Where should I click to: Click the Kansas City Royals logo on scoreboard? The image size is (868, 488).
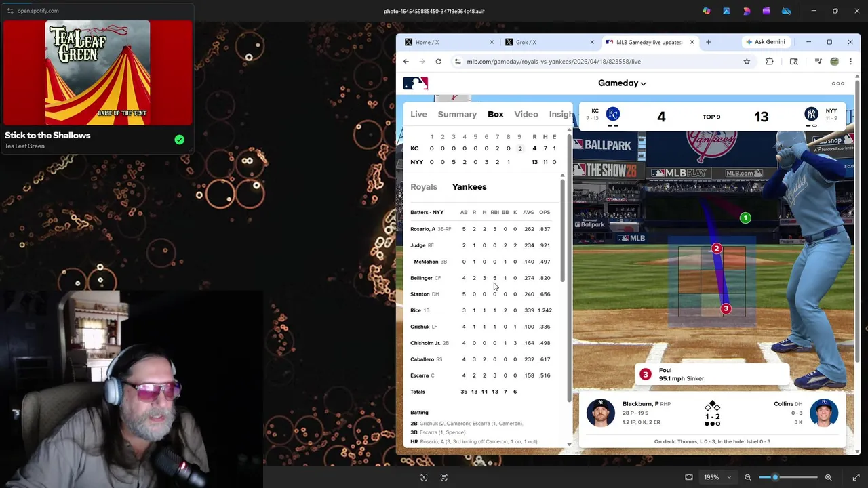tap(613, 115)
